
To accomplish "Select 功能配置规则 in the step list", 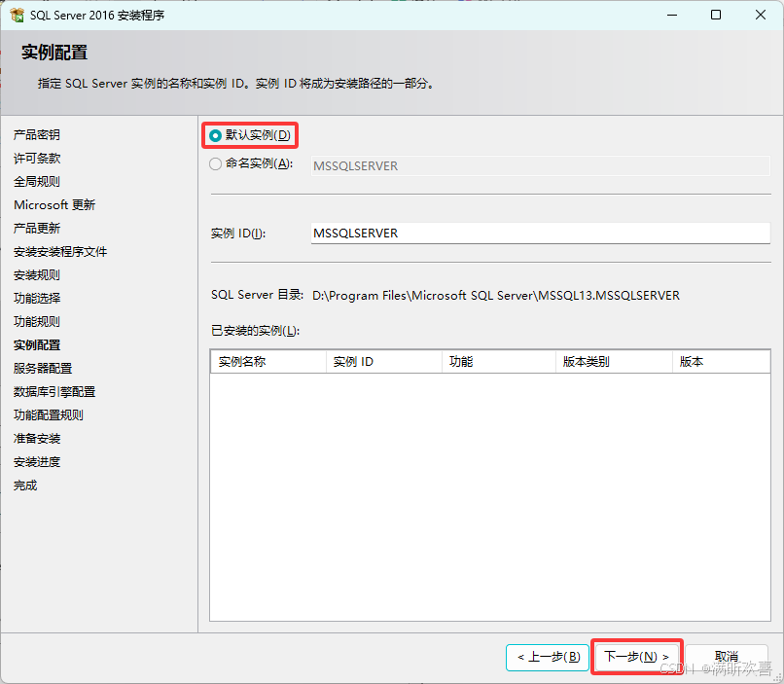I will coord(49,415).
